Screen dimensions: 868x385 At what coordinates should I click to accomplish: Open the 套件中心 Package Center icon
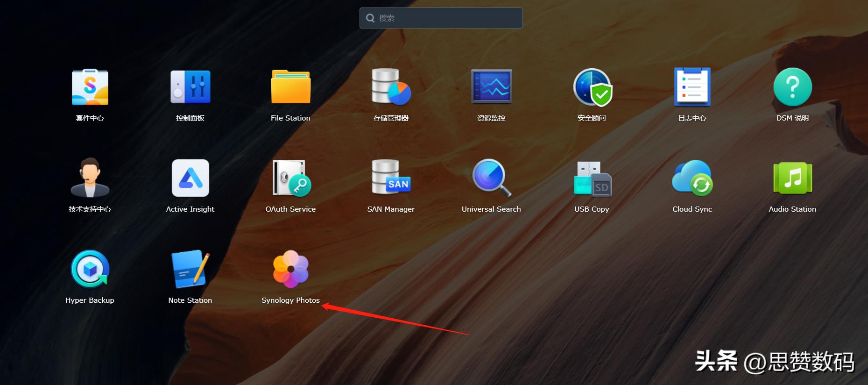90,87
